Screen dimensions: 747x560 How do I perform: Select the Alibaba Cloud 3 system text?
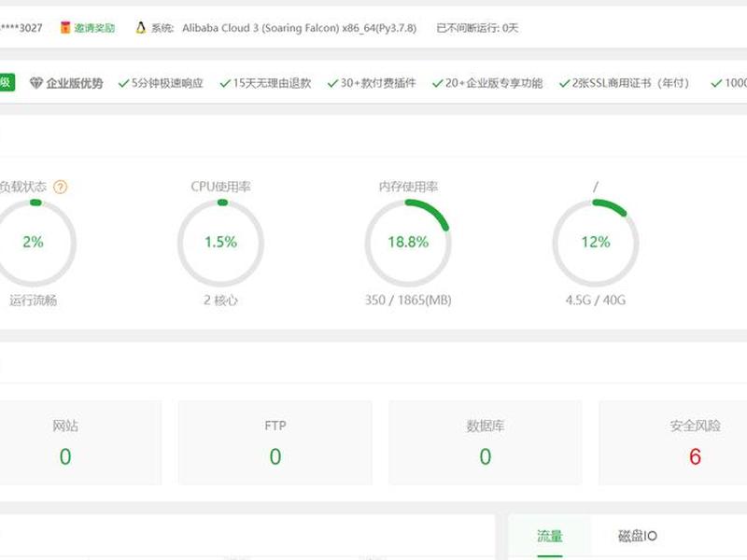tap(299, 28)
